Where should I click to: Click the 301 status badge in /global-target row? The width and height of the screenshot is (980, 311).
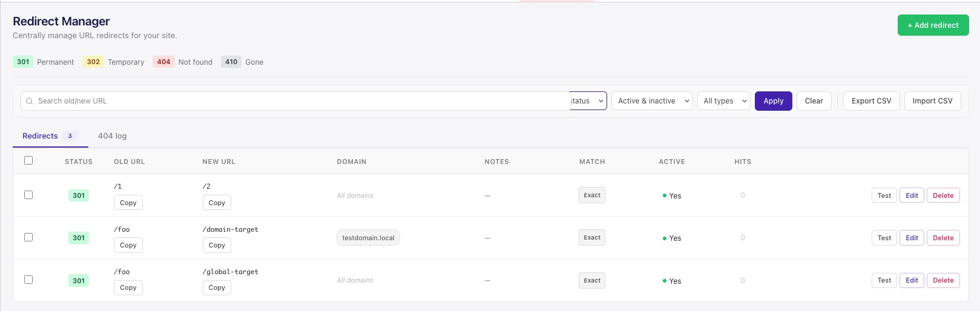click(x=79, y=280)
